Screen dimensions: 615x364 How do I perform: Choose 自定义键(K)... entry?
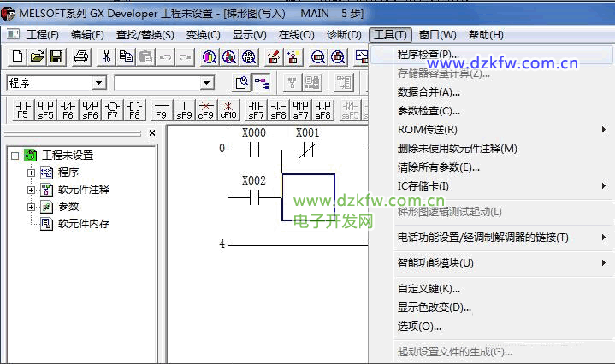(x=492, y=289)
